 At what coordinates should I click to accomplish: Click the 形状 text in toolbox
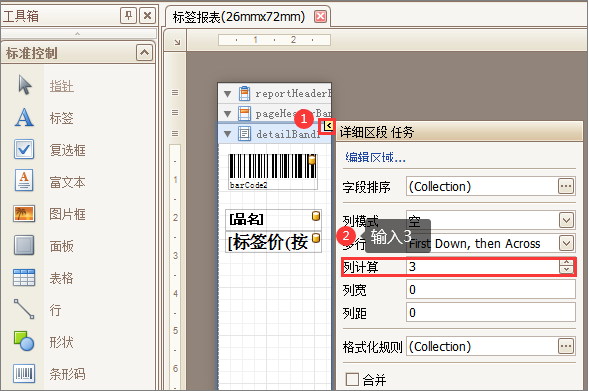[62, 342]
